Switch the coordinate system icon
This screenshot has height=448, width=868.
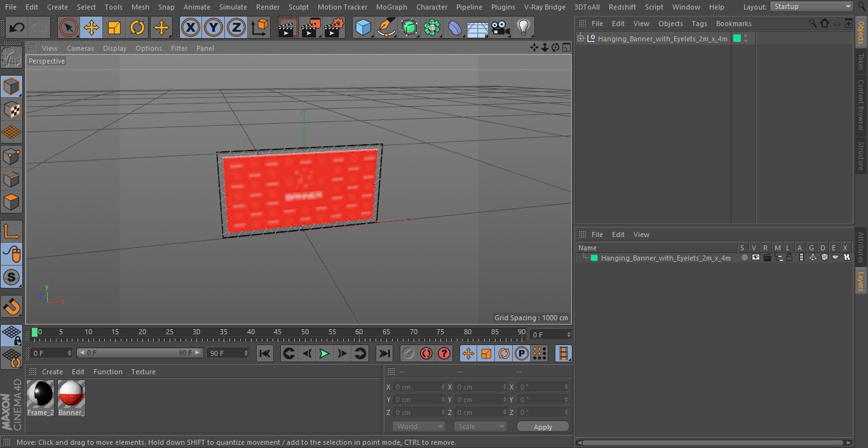[x=259, y=28]
